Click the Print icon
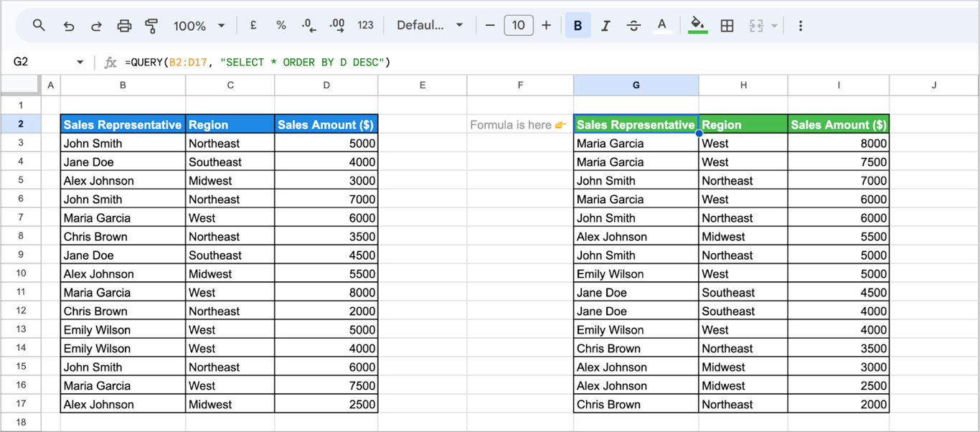The height and width of the screenshot is (432, 980). point(124,26)
